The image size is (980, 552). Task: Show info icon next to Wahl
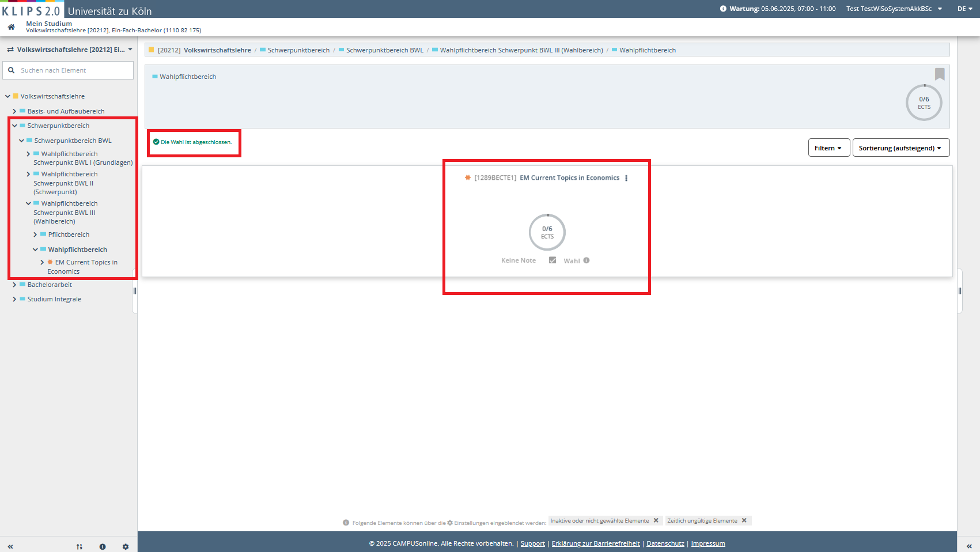pos(587,260)
